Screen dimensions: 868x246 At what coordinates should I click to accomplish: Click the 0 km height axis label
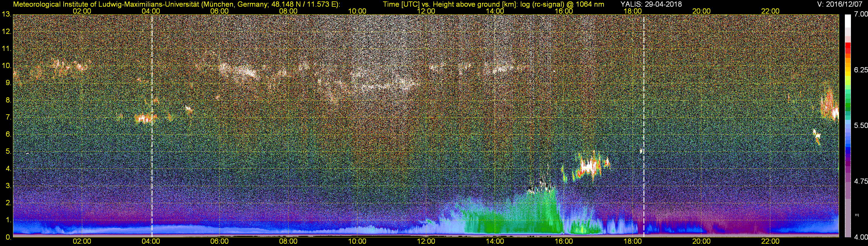coord(8,237)
